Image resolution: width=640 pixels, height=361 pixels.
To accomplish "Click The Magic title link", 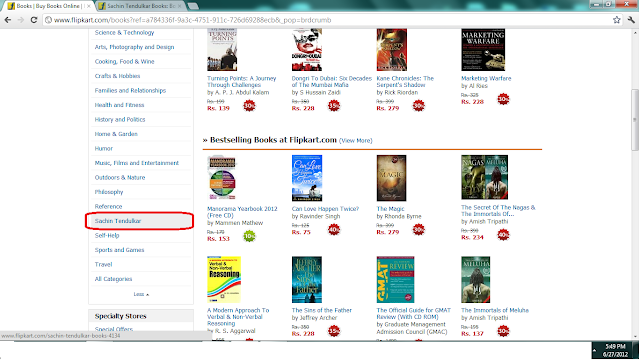I will 390,209.
